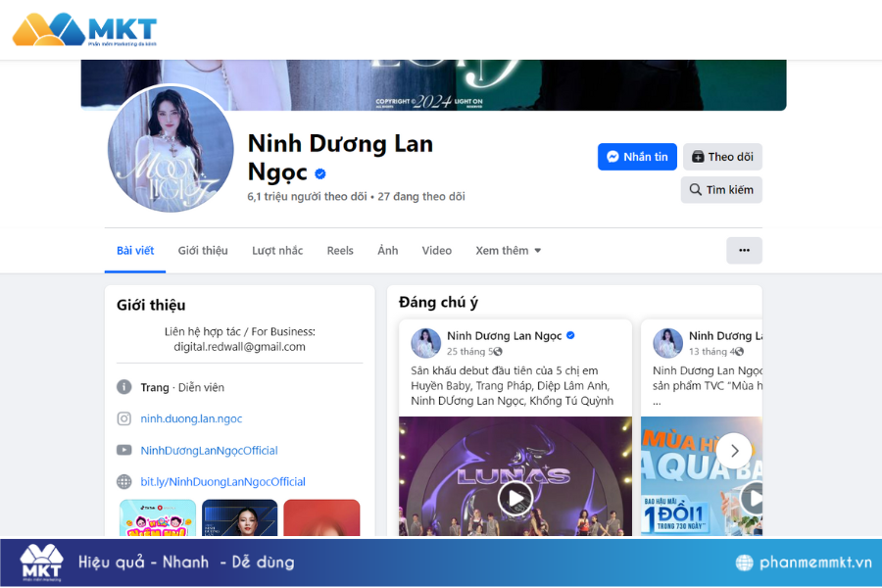
Task: Click the author avatar on the 25 tháng 5 post
Action: tap(426, 343)
